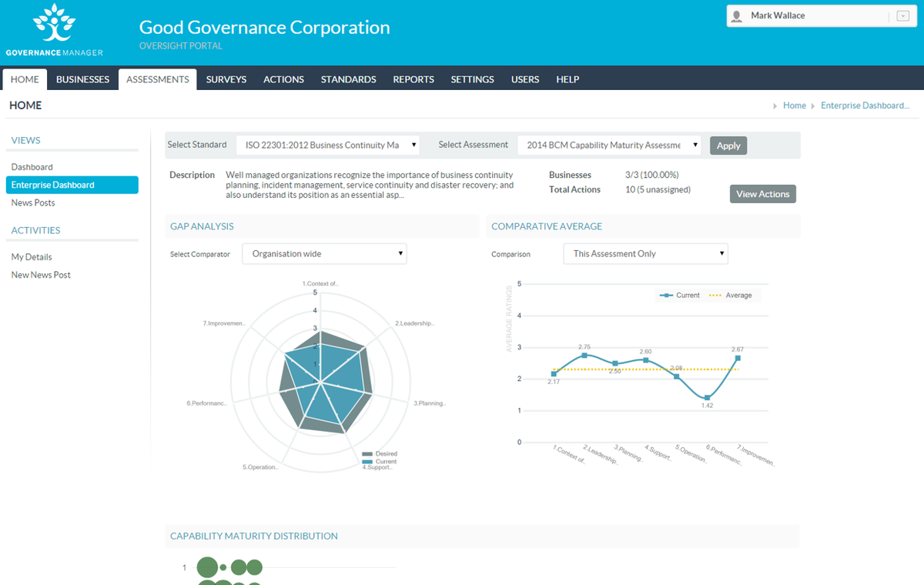Click the 3/3 (100.00%) businesses value
The image size is (924, 585).
(652, 175)
